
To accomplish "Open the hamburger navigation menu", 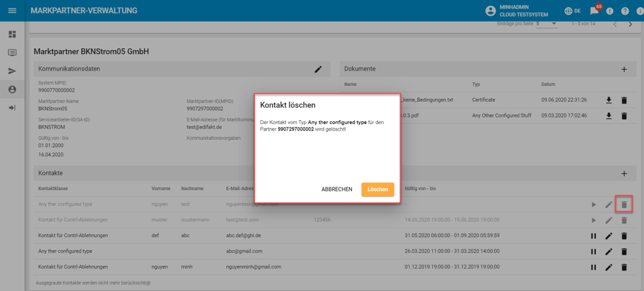I will point(13,11).
